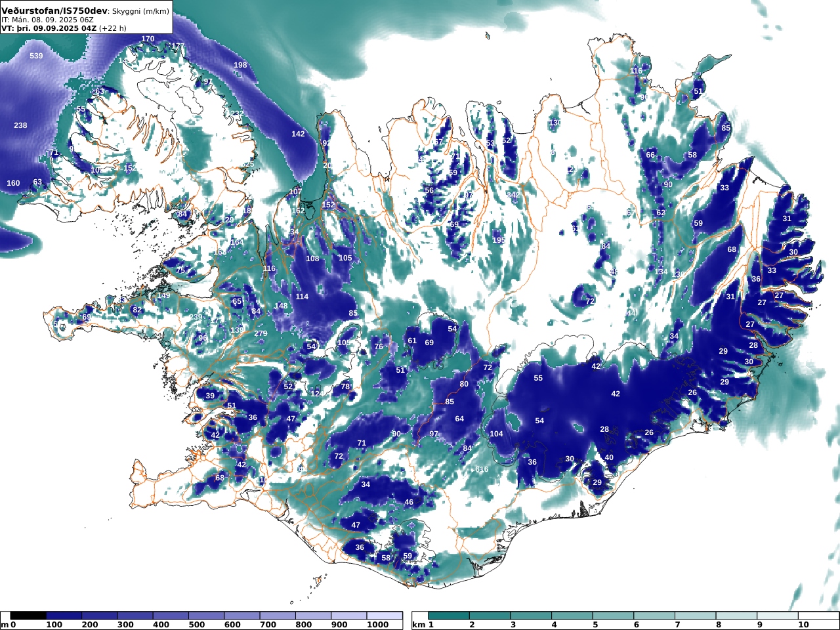This screenshot has width=840, height=630.
Task: Click the 114 value on the map
Action: tap(302, 297)
